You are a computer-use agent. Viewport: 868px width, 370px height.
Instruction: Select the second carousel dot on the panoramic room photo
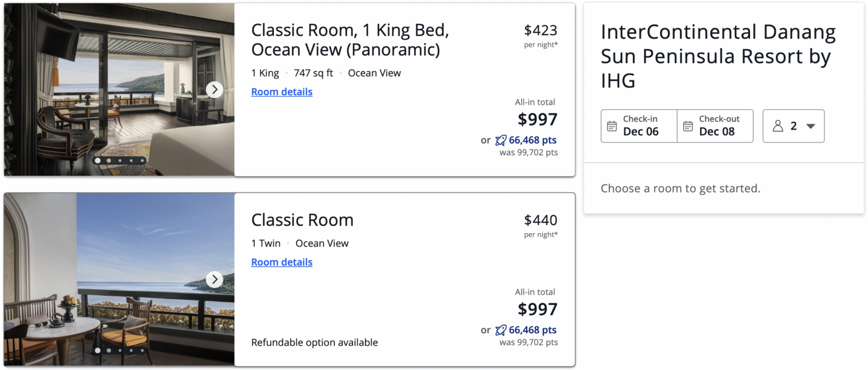(x=108, y=160)
